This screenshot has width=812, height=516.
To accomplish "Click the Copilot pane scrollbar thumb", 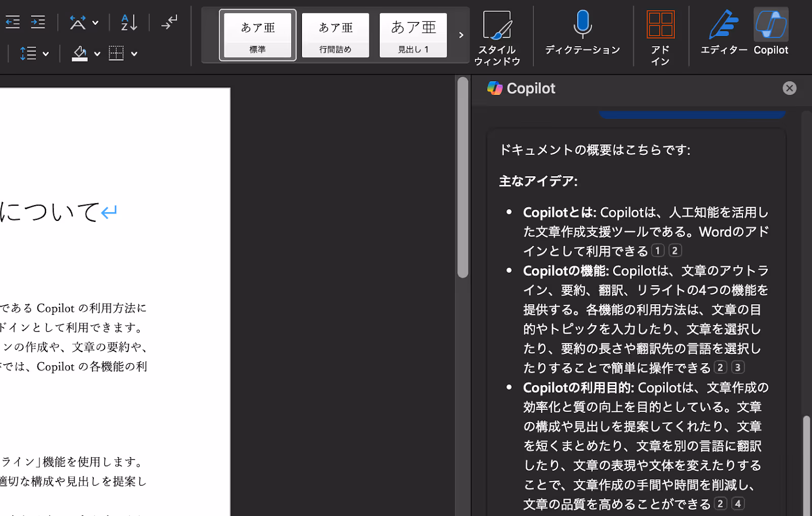I will point(806,466).
